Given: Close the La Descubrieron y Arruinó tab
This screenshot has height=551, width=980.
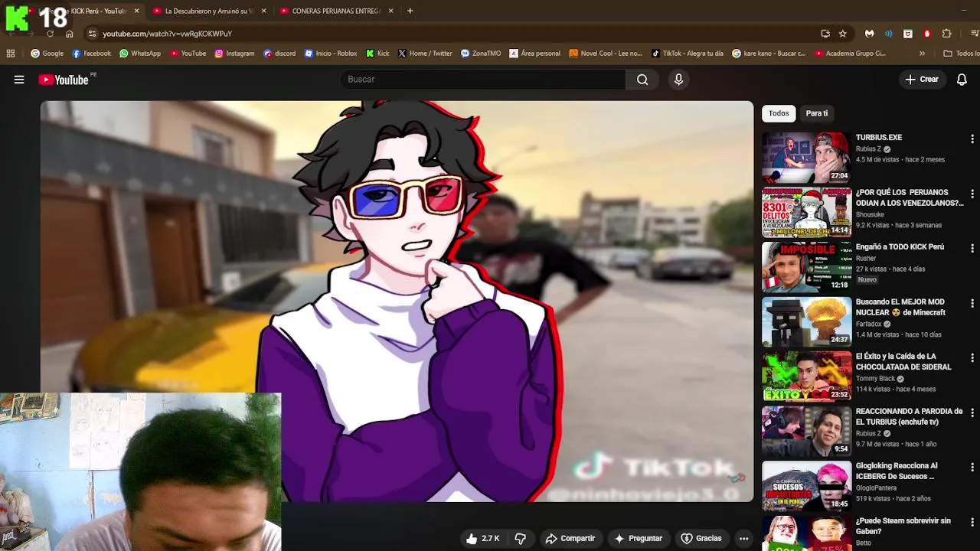Looking at the screenshot, I should [264, 11].
